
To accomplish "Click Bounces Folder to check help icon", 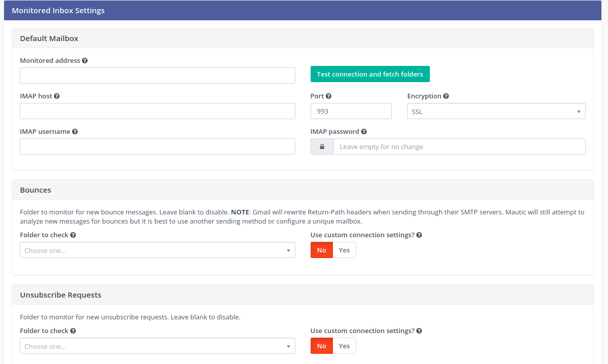I will (73, 235).
